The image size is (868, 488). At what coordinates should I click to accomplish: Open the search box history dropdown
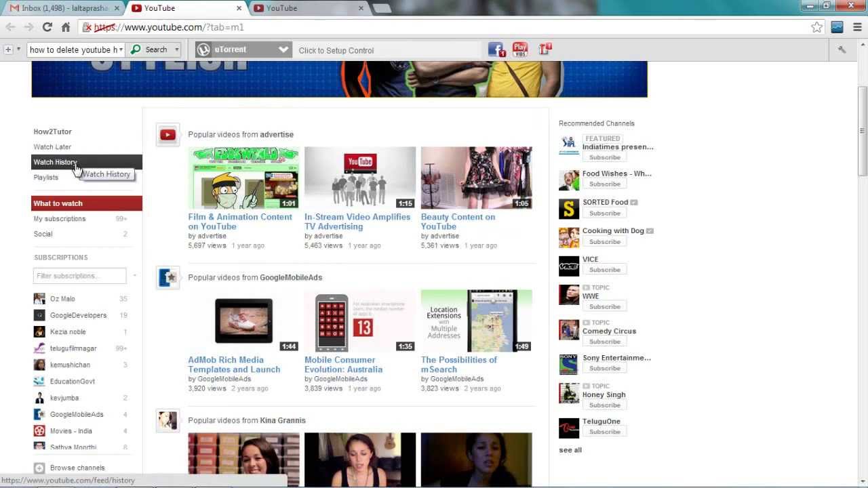(x=121, y=49)
